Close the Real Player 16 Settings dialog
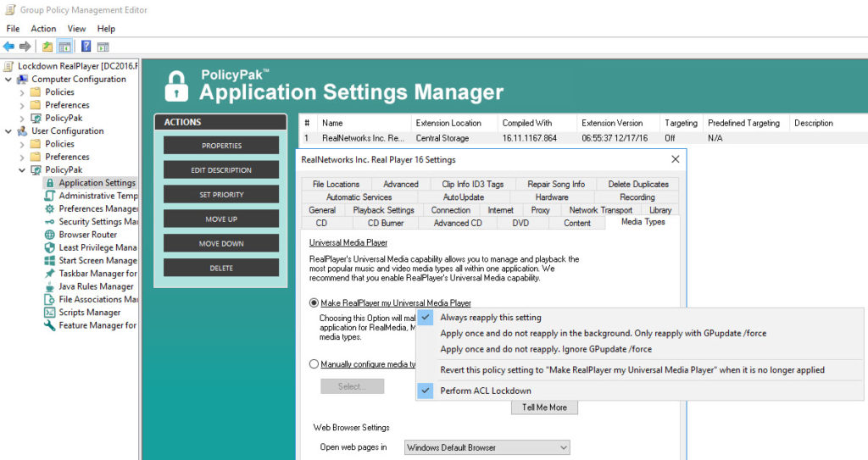The height and width of the screenshot is (460, 868). pos(675,159)
